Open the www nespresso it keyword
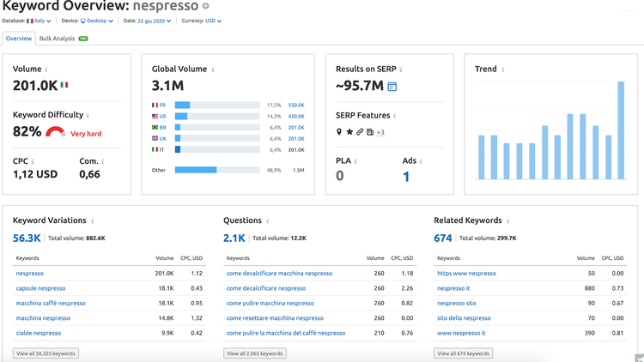Image resolution: width=644 pixels, height=362 pixels. coord(461,334)
